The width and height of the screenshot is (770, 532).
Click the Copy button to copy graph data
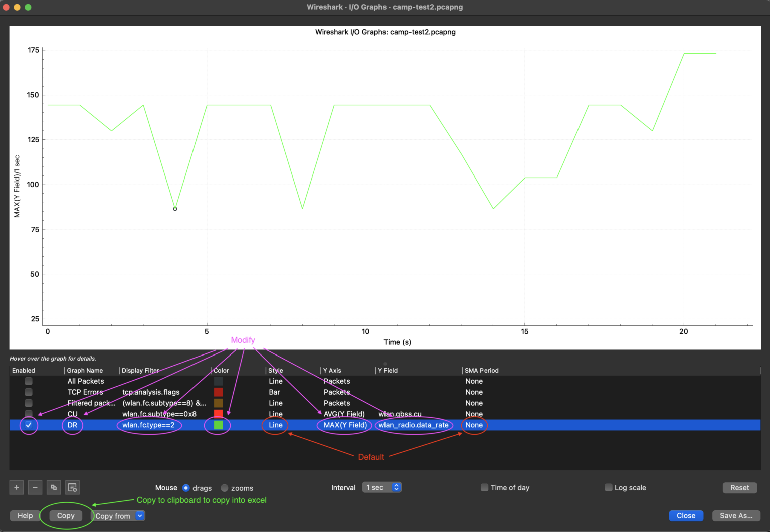pos(65,515)
